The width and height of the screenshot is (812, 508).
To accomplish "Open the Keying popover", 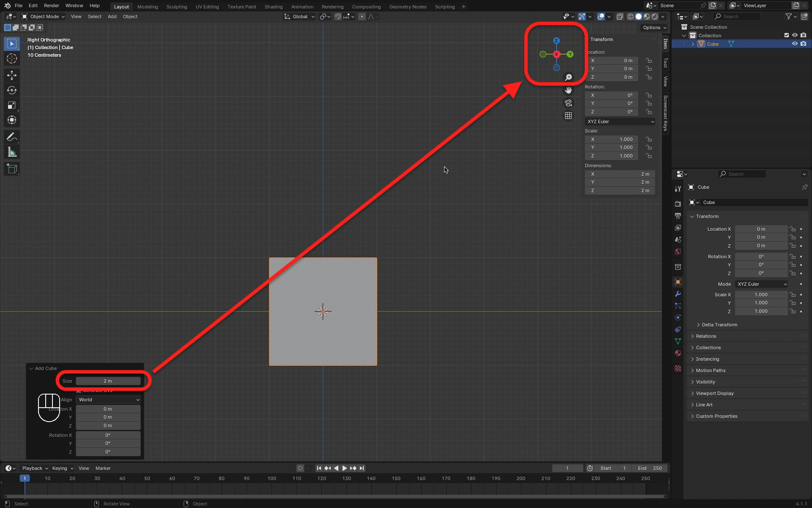I will [63, 468].
